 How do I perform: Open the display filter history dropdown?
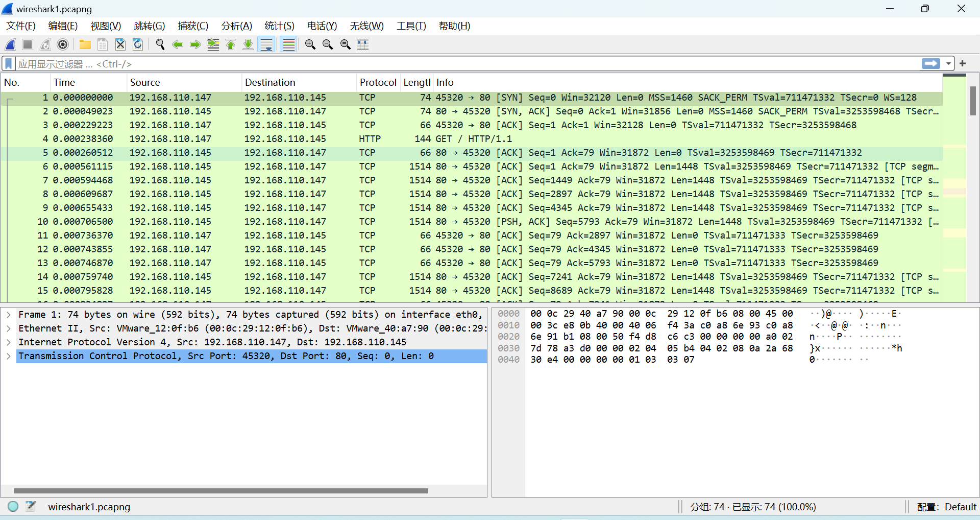[x=948, y=64]
